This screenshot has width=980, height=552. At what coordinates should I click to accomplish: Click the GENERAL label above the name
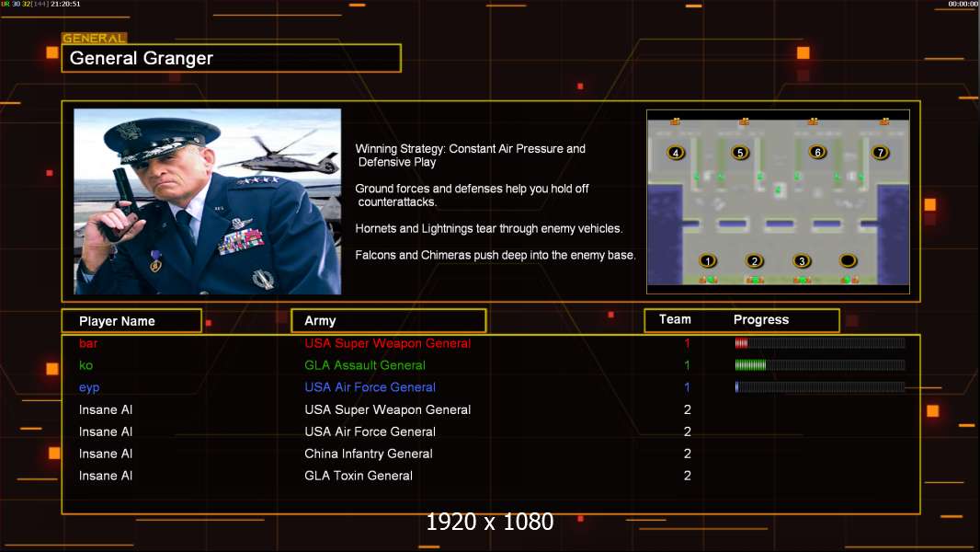point(94,38)
